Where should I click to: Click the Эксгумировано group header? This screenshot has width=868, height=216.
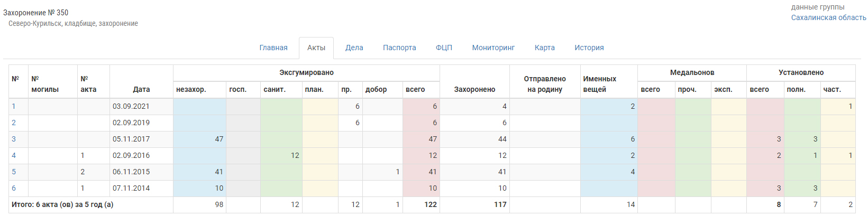(x=306, y=72)
